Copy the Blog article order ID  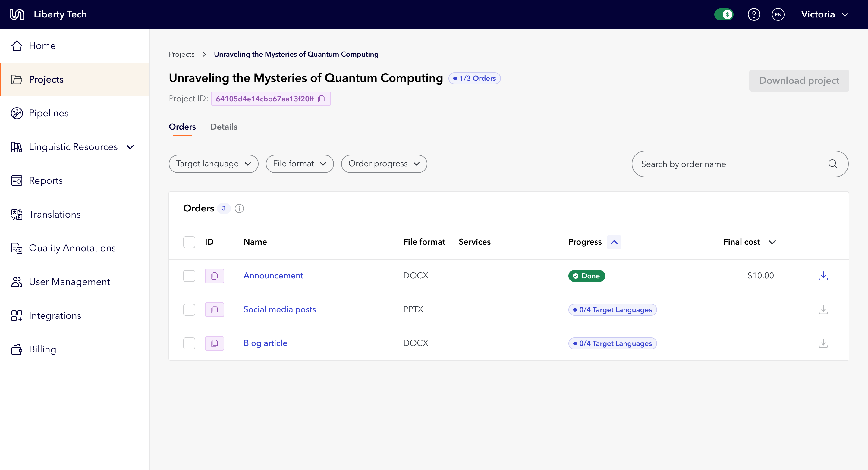pos(215,343)
